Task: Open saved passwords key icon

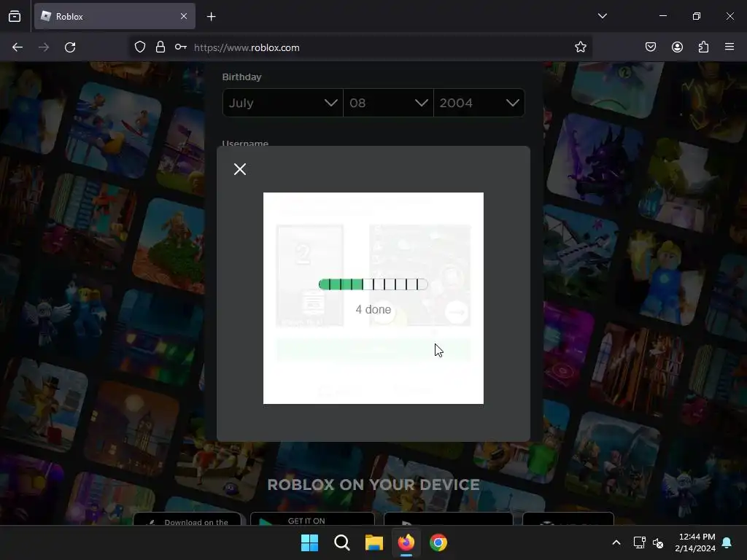Action: [x=181, y=47]
